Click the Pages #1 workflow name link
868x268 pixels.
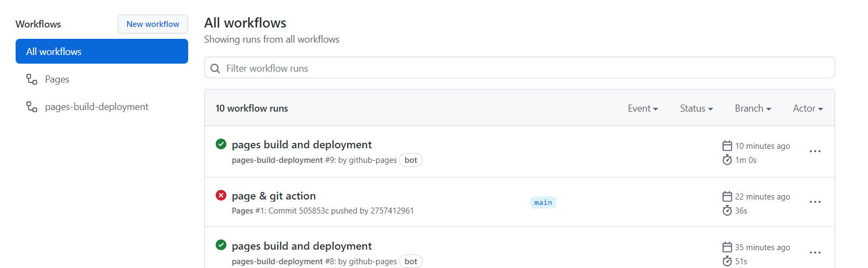coord(242,211)
